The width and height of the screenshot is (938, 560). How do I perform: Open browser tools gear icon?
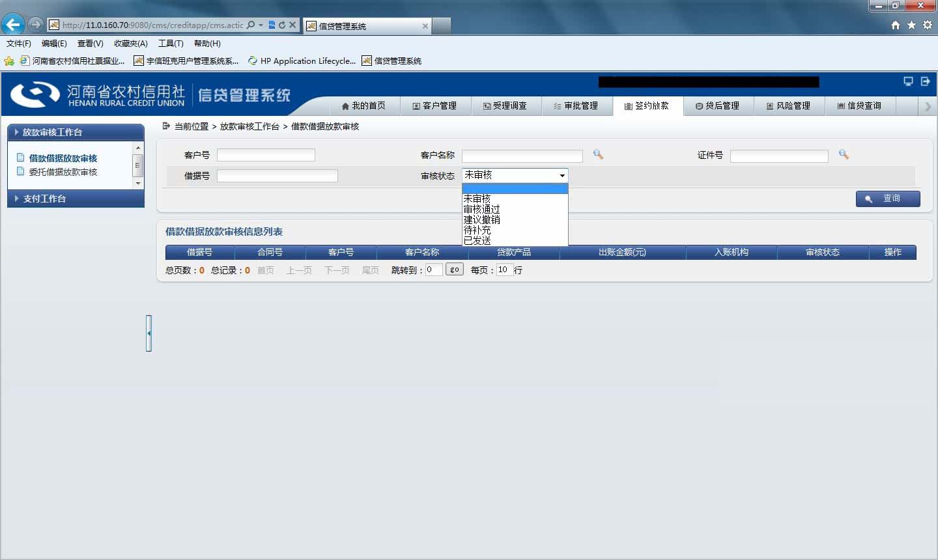pyautogui.click(x=927, y=25)
